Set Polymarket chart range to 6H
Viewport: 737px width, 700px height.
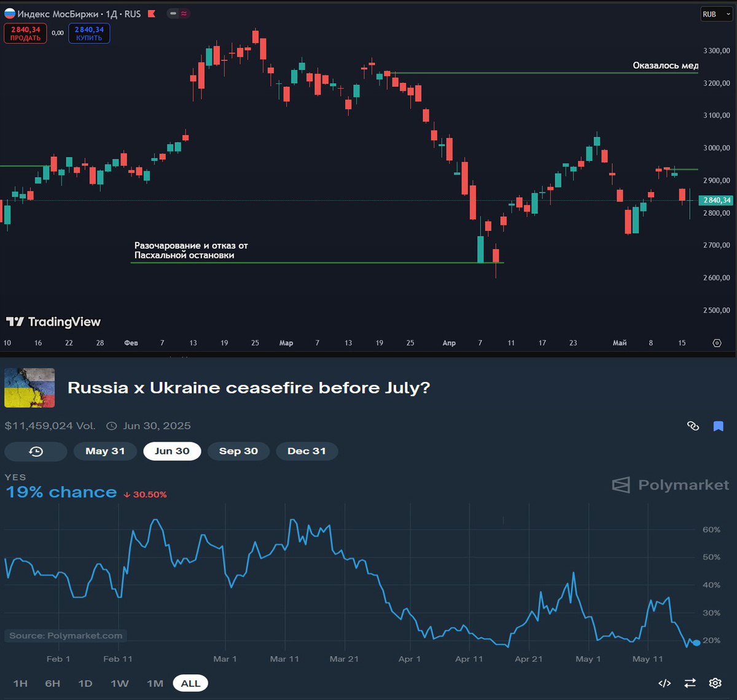point(52,683)
